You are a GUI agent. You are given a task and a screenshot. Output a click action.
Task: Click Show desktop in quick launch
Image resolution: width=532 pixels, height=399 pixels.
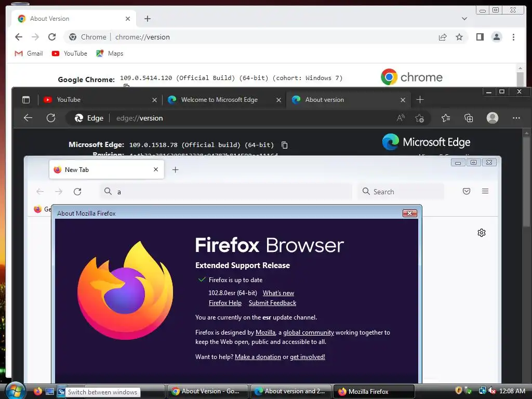point(49,392)
